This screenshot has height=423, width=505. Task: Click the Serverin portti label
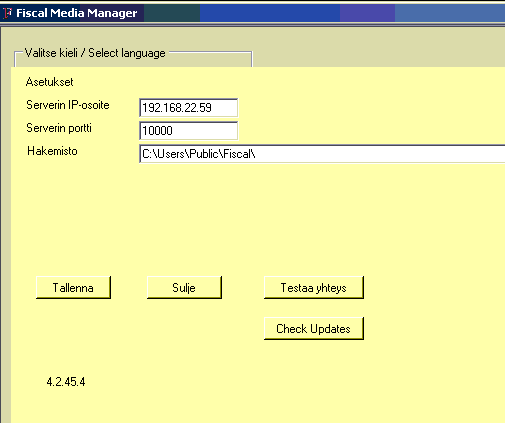pyautogui.click(x=59, y=128)
